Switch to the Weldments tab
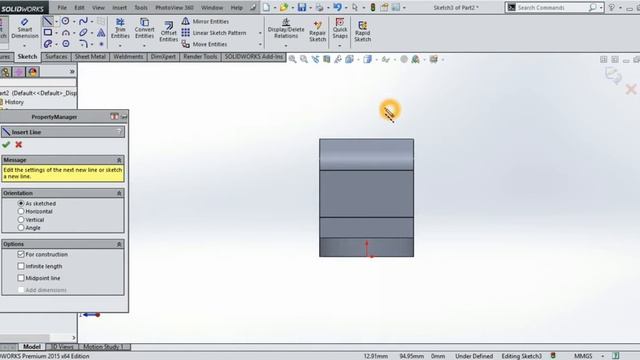640x360 pixels. point(128,57)
